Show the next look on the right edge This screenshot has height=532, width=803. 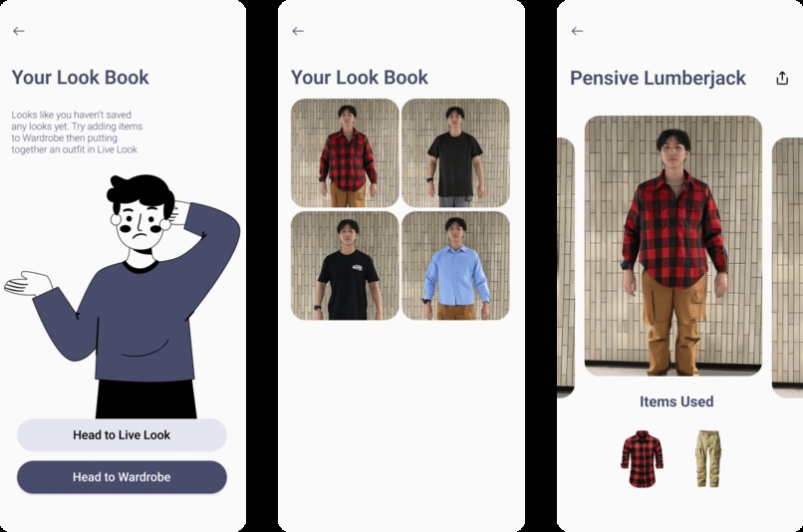tap(787, 267)
